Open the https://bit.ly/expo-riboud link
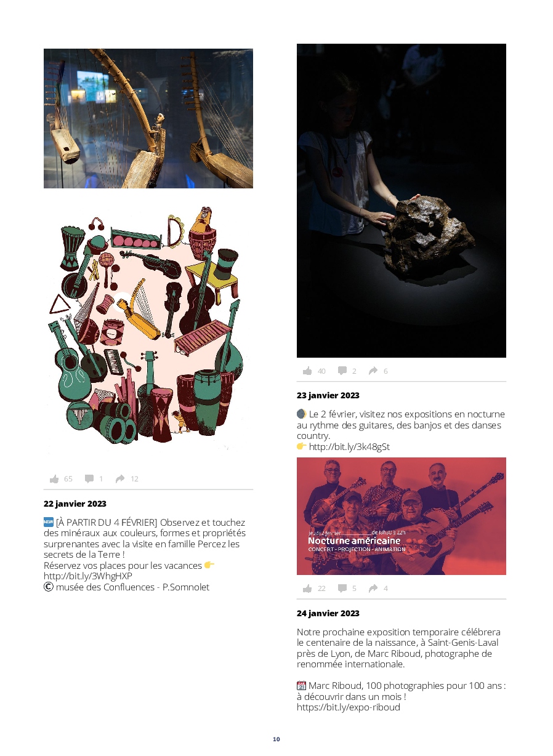553x756 pixels. point(349,707)
